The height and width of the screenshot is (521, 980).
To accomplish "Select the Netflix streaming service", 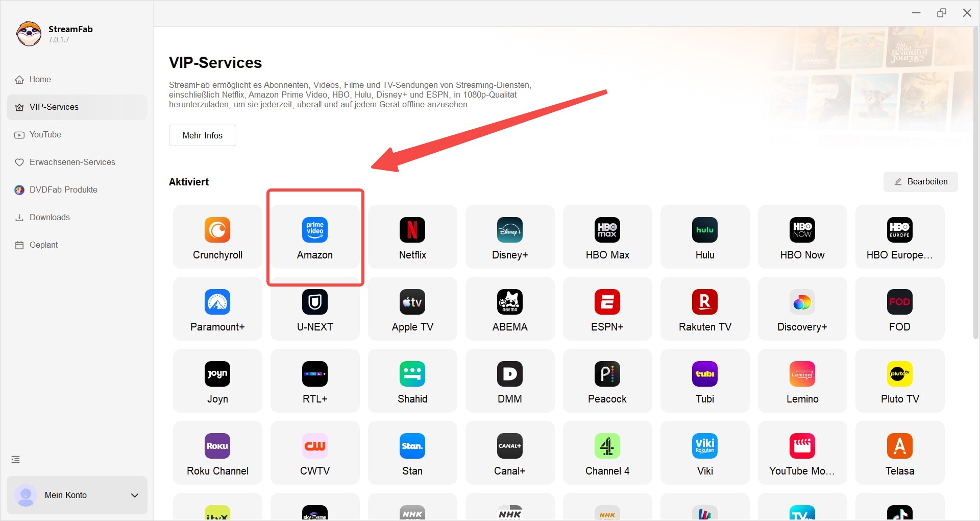I will click(412, 236).
